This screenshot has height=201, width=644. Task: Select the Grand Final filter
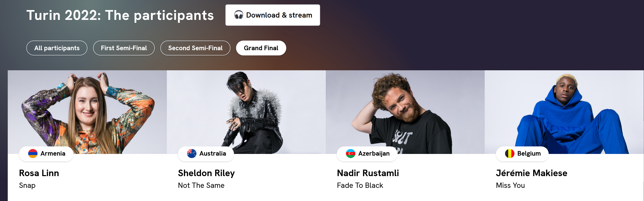(x=261, y=48)
